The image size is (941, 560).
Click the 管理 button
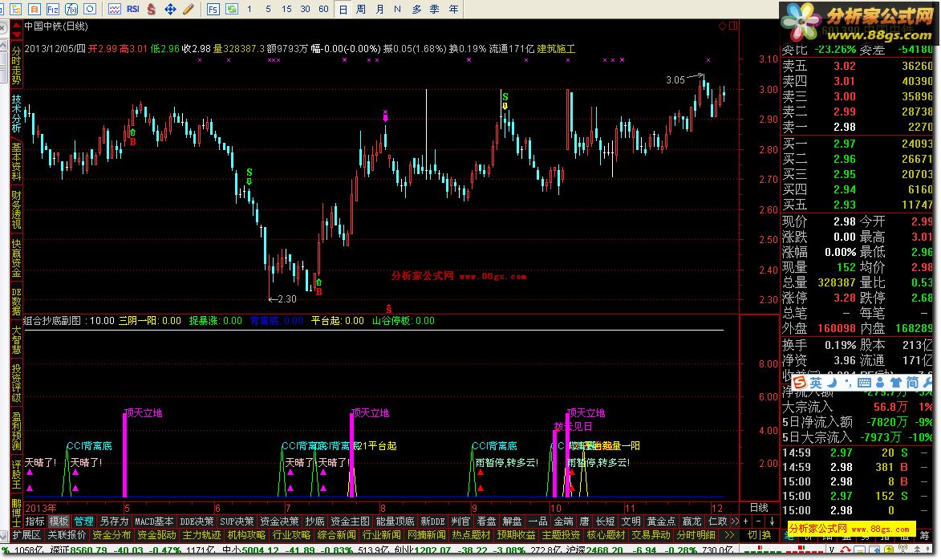pyautogui.click(x=83, y=521)
